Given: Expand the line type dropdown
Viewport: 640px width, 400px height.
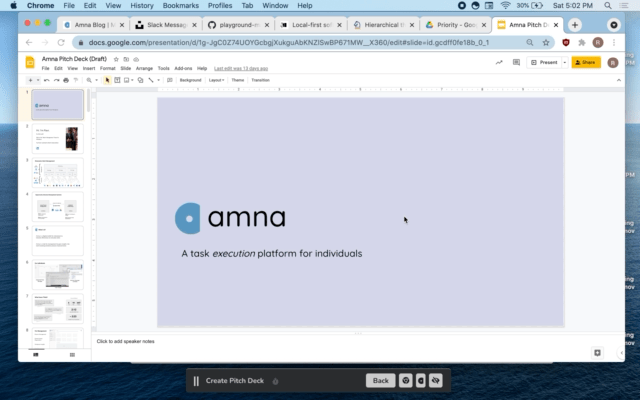Looking at the screenshot, I should pyautogui.click(x=158, y=80).
